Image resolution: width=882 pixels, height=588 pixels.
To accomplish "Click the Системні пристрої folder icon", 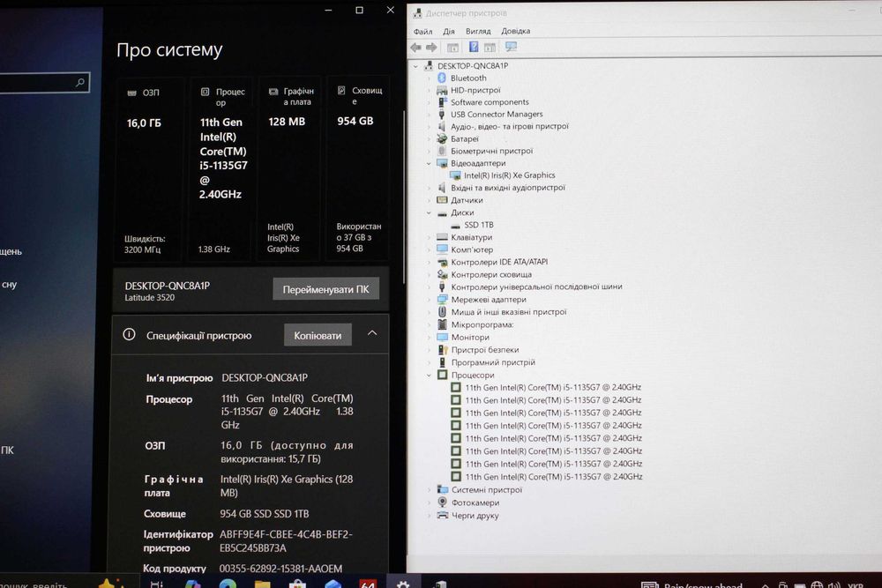I will click(x=443, y=489).
